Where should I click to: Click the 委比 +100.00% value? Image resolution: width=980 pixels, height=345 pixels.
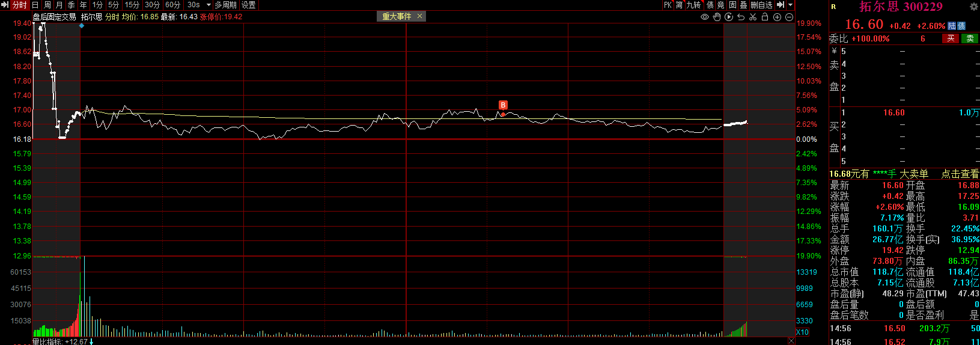870,38
